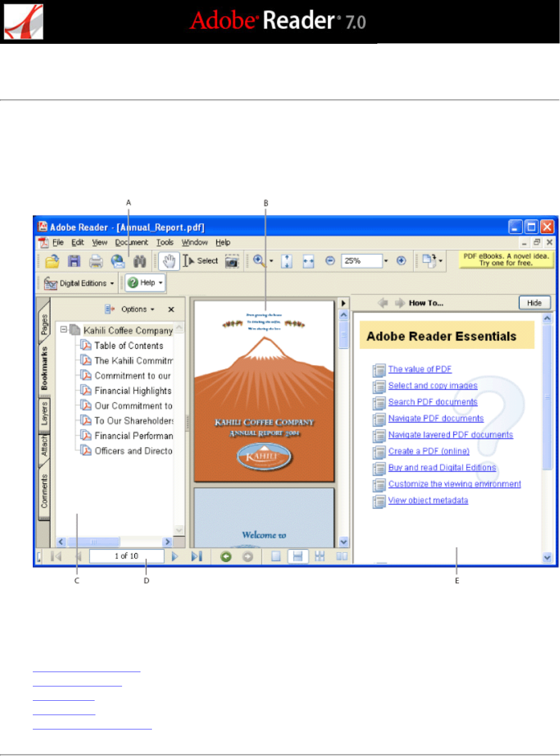Open the Help menu in the menu bar

(223, 242)
